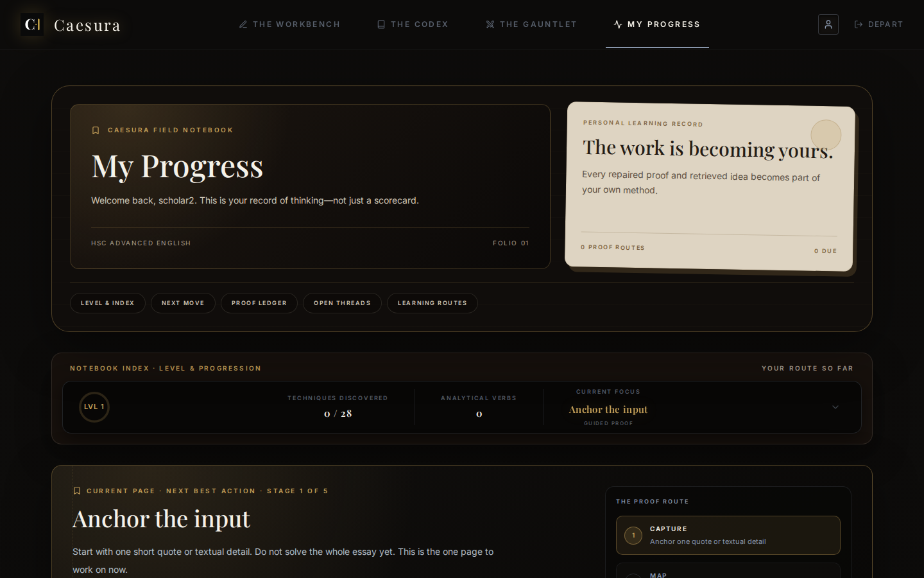Switch to The Codex tab

[413, 24]
